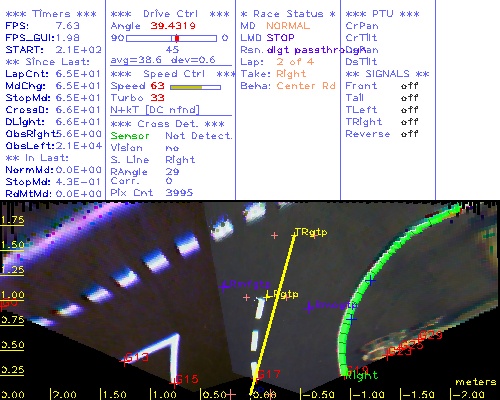Screen dimensions: 500x400
Task: Toggle the Front signal off value
Action: (x=410, y=86)
